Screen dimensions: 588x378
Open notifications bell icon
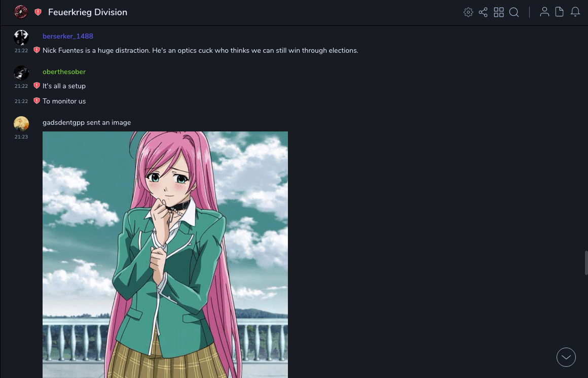click(575, 12)
